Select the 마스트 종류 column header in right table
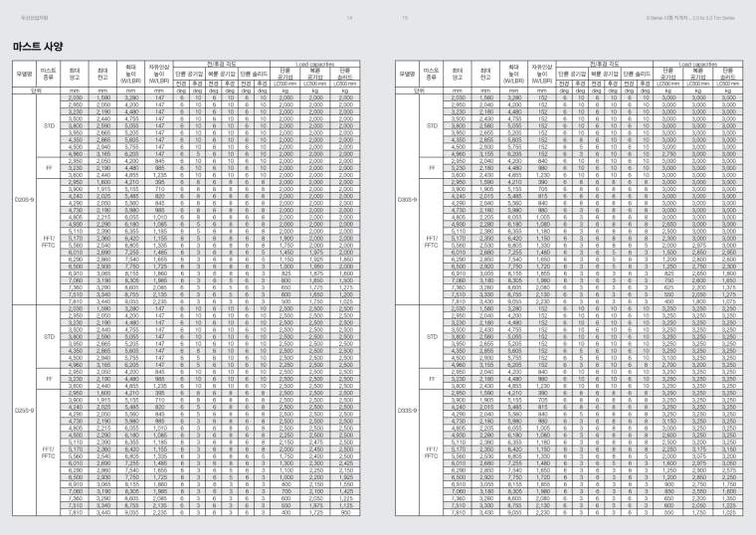The height and width of the screenshot is (535, 756). click(x=433, y=74)
